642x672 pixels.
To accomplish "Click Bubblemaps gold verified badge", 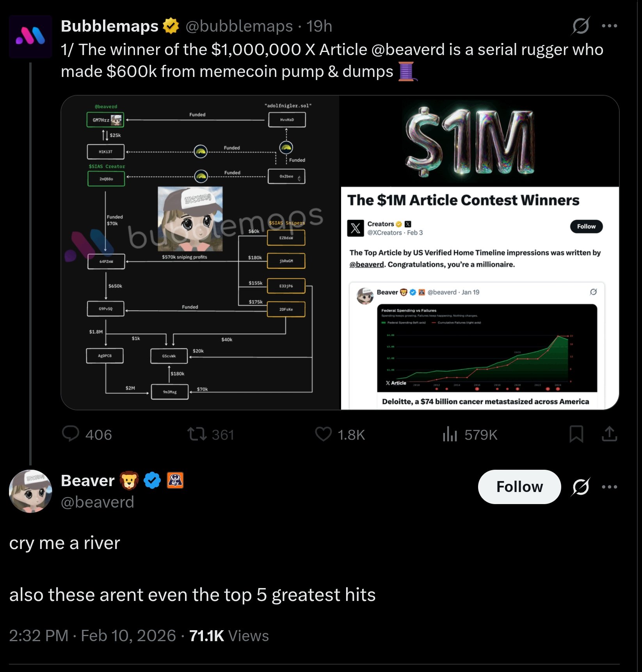I will click(171, 26).
